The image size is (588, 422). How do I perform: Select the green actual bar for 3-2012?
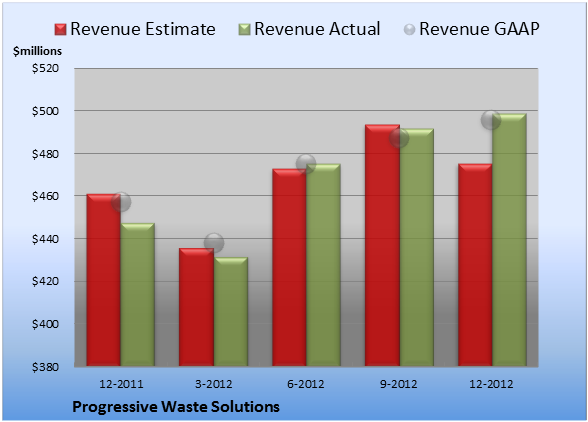pos(231,311)
